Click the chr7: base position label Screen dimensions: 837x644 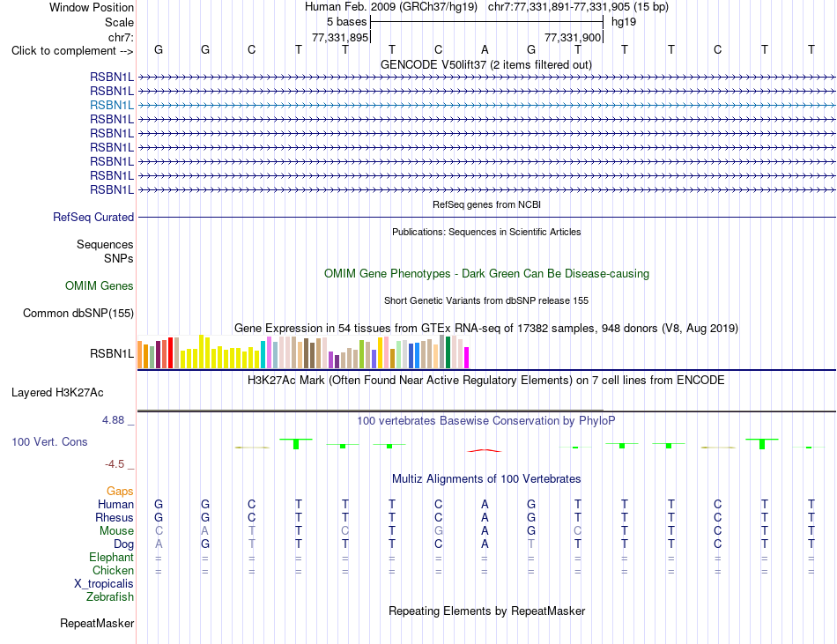(121, 37)
